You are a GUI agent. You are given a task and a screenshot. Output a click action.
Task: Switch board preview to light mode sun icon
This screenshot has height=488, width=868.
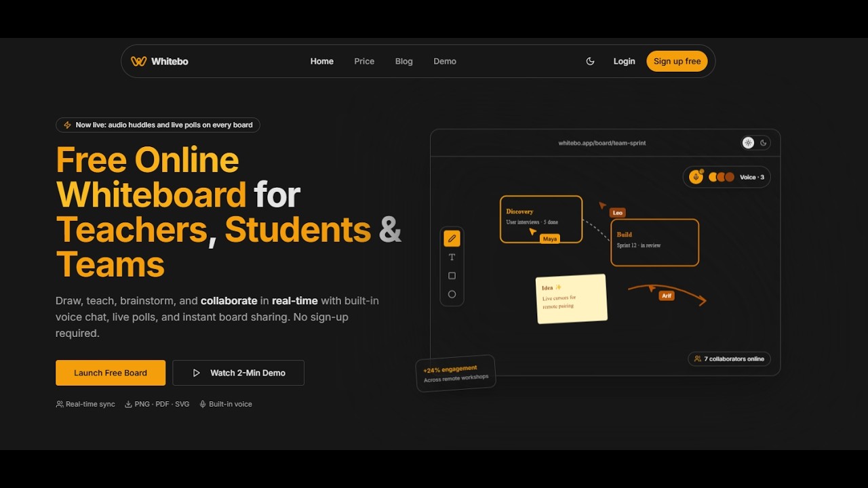click(748, 142)
